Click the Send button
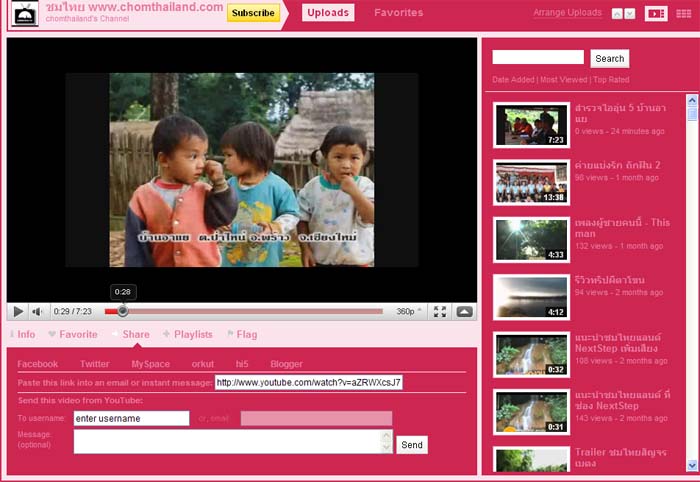The width and height of the screenshot is (700, 482). (412, 445)
